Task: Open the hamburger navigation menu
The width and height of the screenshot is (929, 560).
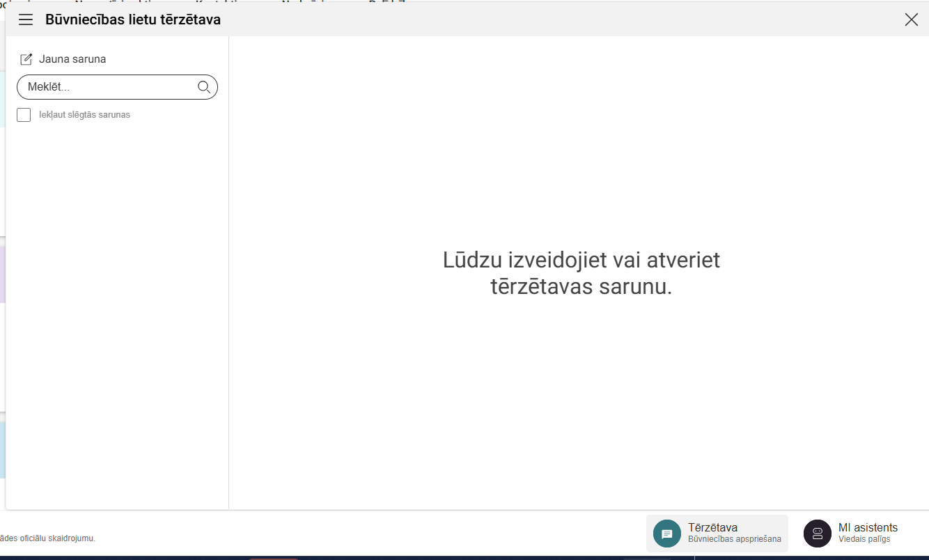Action: click(x=25, y=20)
